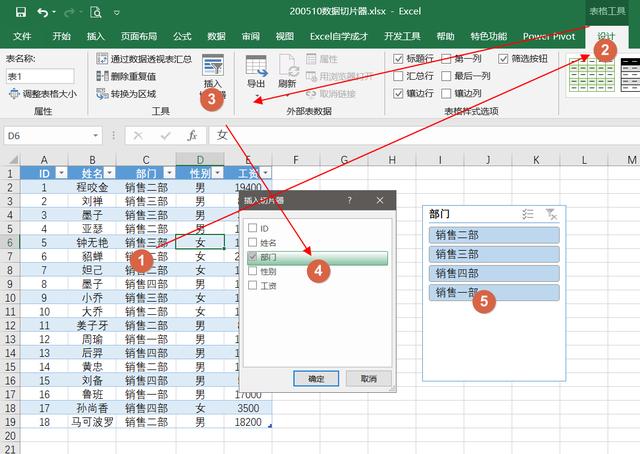Open Print Preview from quick access toolbar
Image resolution: width=640 pixels, height=454 pixels.
pyautogui.click(x=96, y=12)
